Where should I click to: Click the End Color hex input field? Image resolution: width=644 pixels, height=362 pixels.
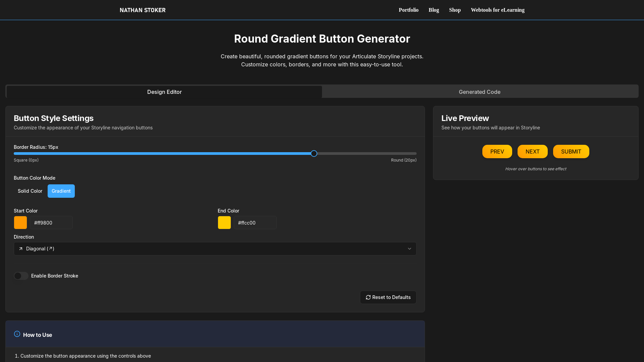click(x=255, y=223)
